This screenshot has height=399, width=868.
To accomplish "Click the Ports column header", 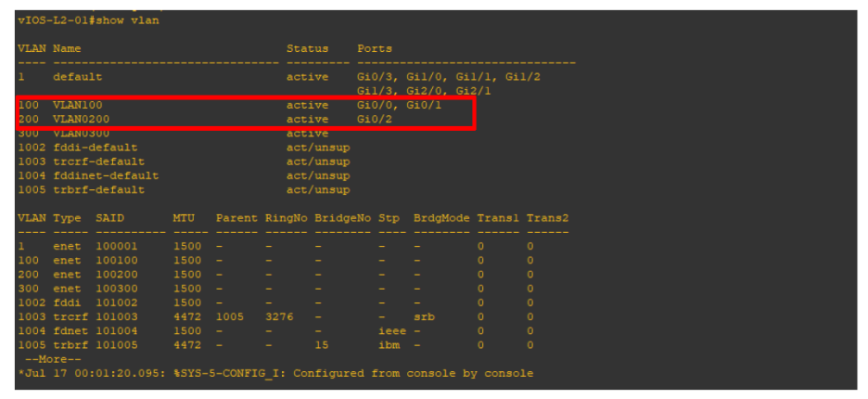I will pos(375,48).
